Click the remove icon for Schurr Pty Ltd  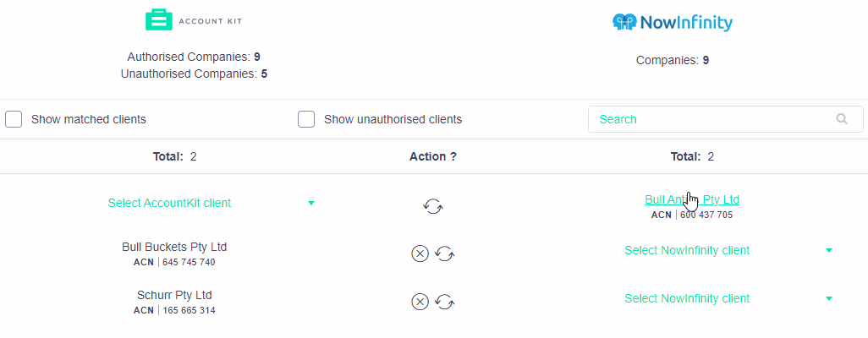[x=420, y=301]
